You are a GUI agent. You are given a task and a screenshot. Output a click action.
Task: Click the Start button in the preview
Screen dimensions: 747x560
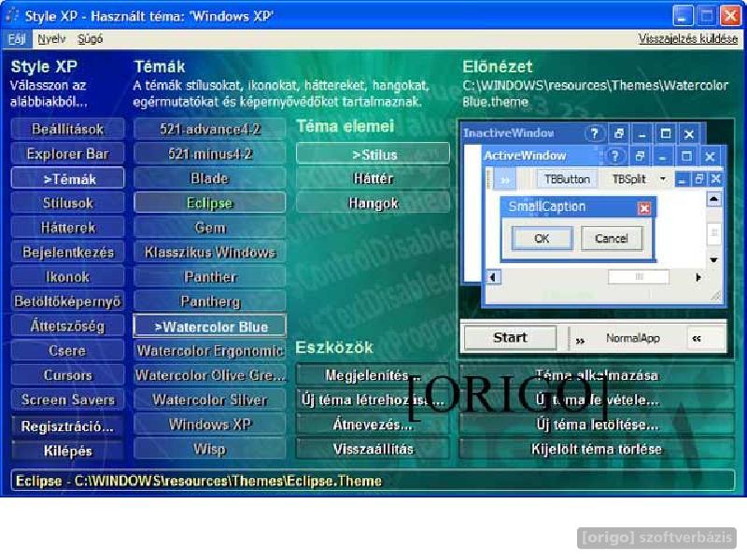(x=510, y=338)
